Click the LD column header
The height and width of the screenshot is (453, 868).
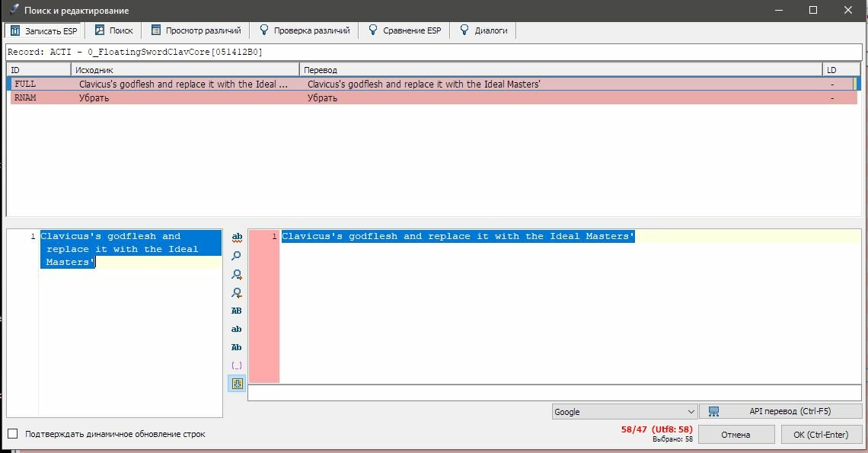pos(842,70)
